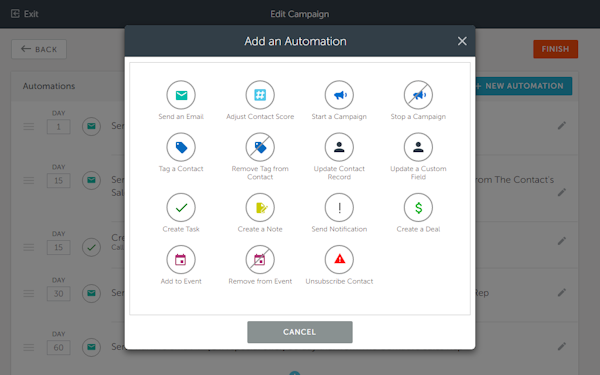Edit the Day 1 automation pencil icon

[x=561, y=126]
